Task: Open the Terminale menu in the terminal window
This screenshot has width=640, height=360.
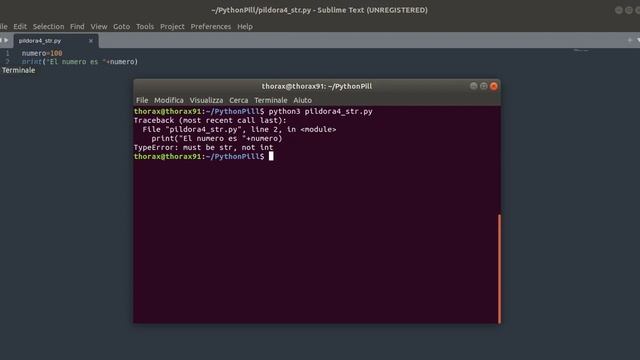Action: coord(271,100)
